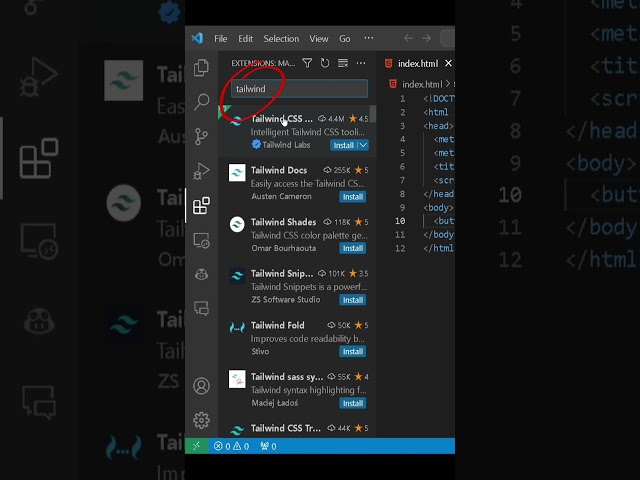Select the Tailwind Docs extension entry
The width and height of the screenshot is (640, 480).
pos(297,183)
